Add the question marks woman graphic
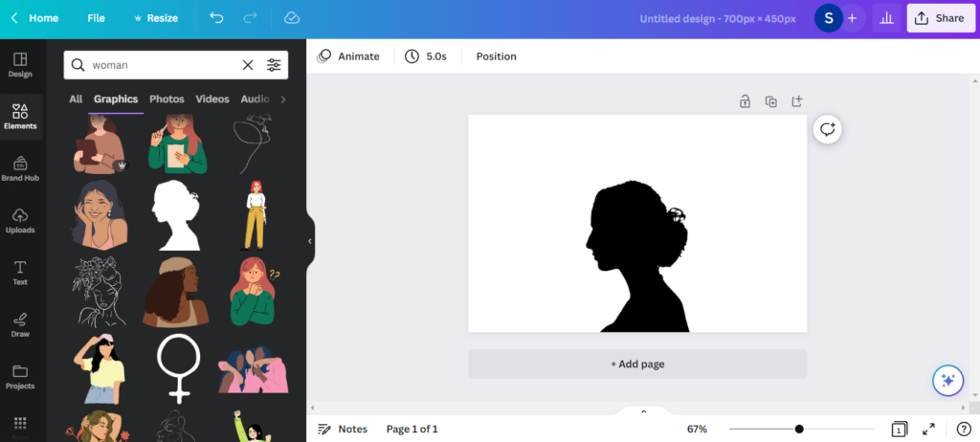Screen dimensions: 980x442 255,291
